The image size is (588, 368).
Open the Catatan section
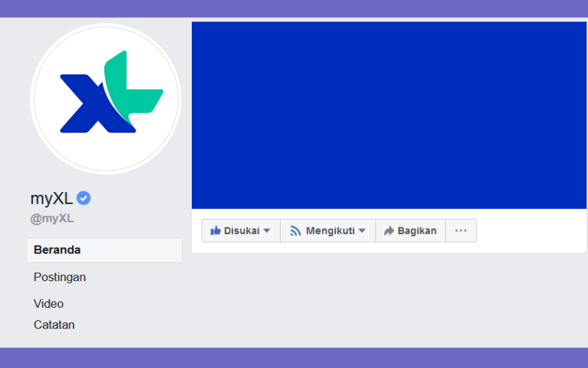54,325
